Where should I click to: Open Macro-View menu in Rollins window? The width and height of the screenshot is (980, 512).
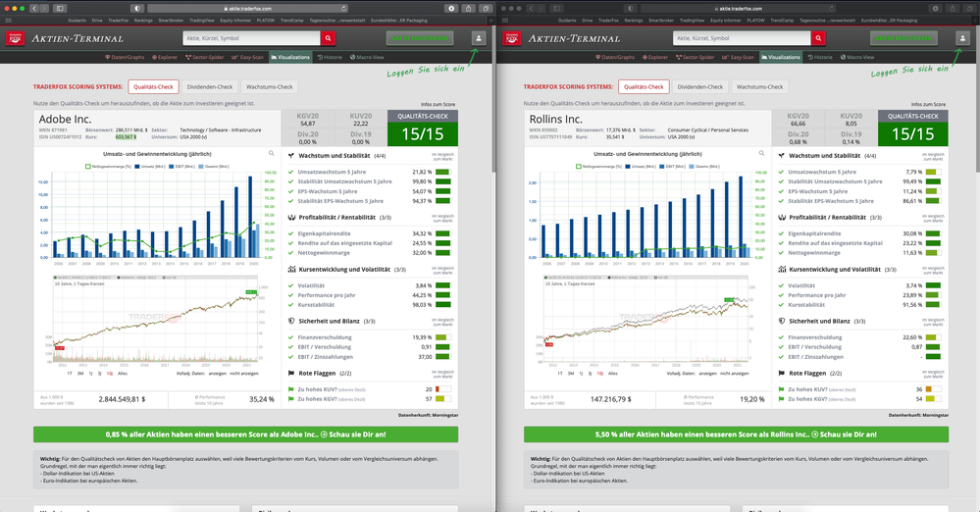pos(857,57)
